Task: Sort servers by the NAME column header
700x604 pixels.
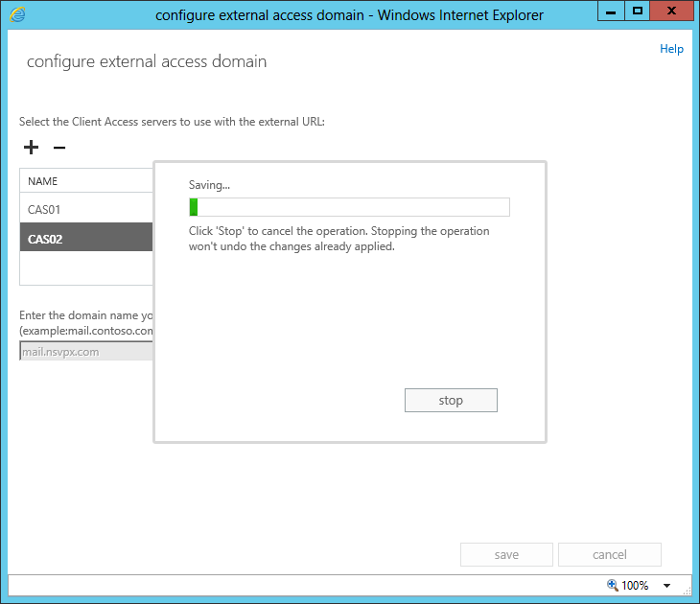Action: pos(43,181)
